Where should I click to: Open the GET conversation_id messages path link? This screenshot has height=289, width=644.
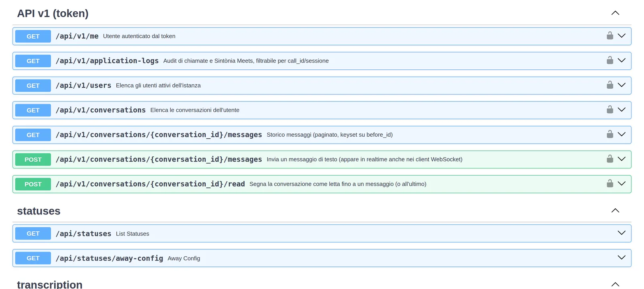[x=159, y=135]
